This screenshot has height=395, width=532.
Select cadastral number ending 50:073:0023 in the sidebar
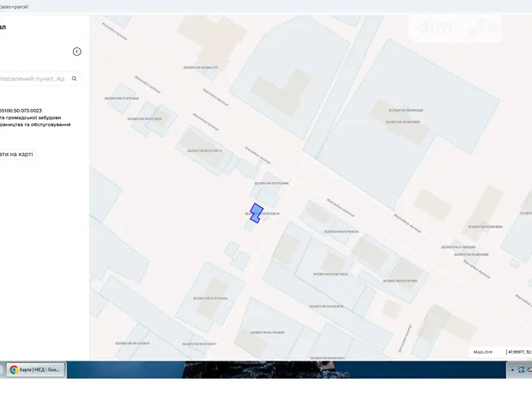pyautogui.click(x=21, y=111)
